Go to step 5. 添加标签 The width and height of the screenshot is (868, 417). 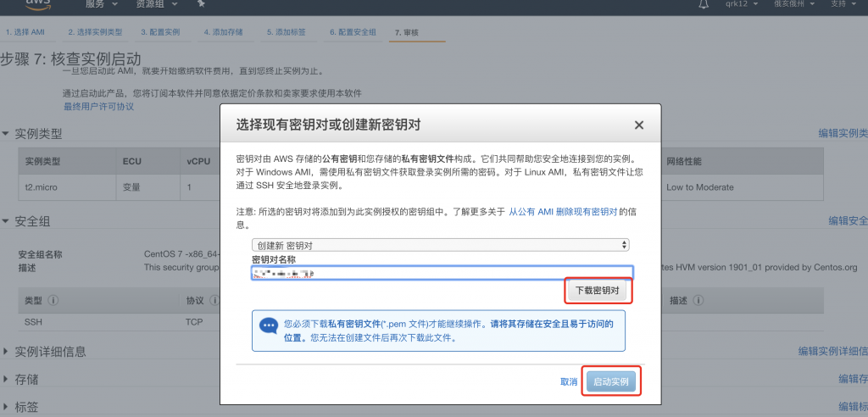[287, 32]
